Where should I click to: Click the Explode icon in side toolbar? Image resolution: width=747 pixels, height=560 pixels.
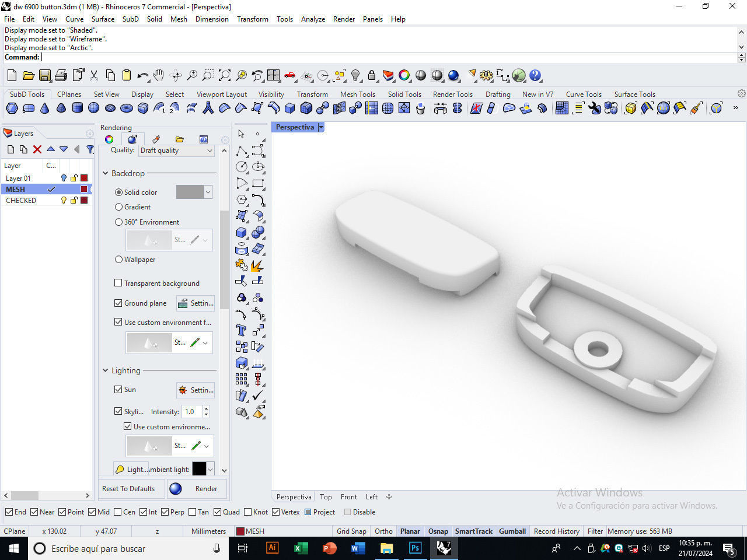258,266
